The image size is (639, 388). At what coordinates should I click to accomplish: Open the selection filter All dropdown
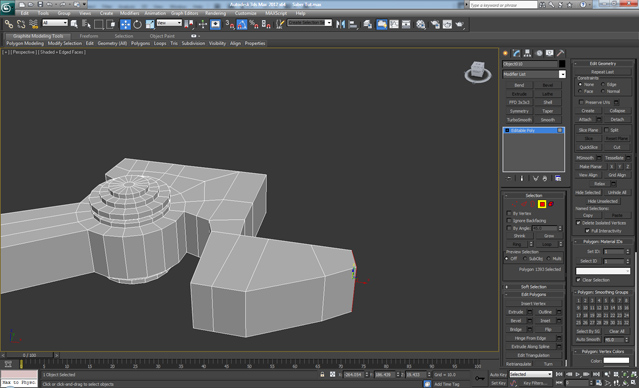pyautogui.click(x=55, y=23)
